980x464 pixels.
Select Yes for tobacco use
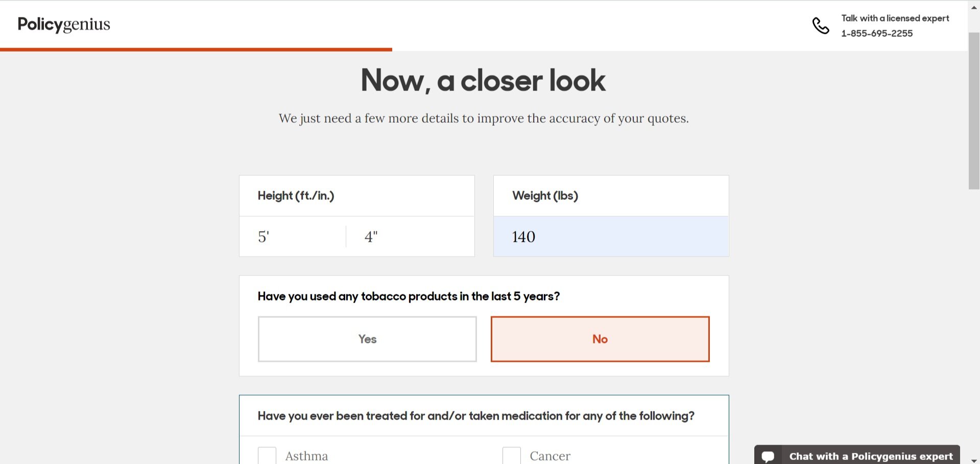367,339
